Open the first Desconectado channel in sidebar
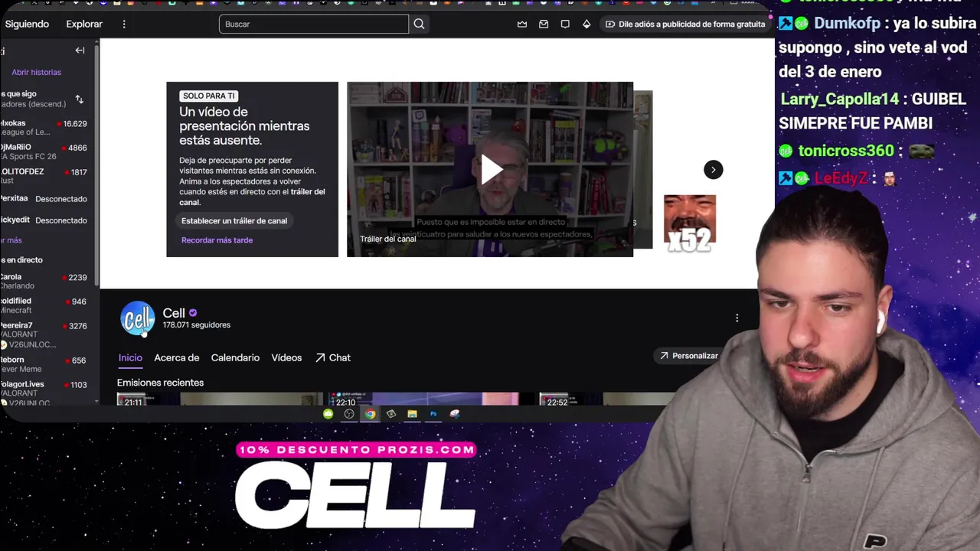Image resolution: width=980 pixels, height=551 pixels. click(44, 198)
